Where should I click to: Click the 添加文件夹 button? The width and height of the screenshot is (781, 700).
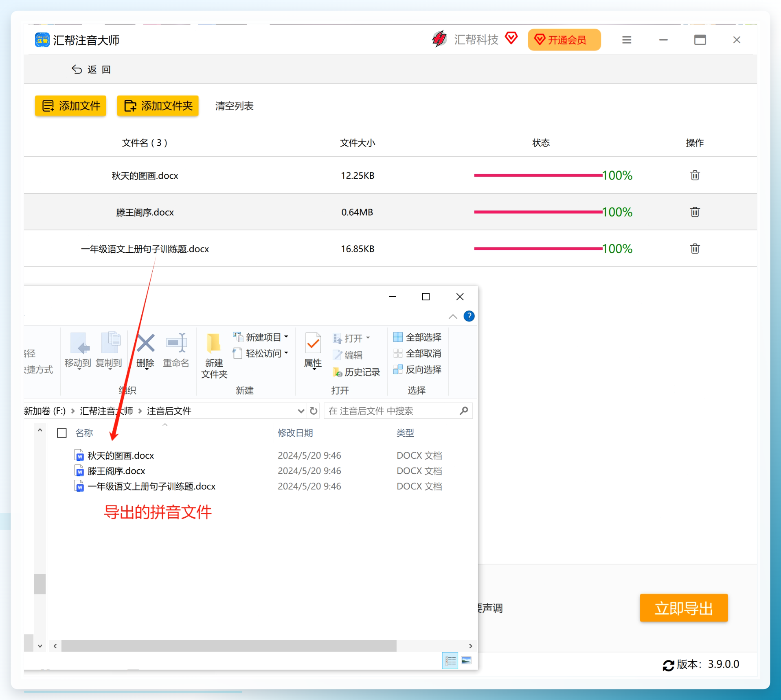(158, 106)
